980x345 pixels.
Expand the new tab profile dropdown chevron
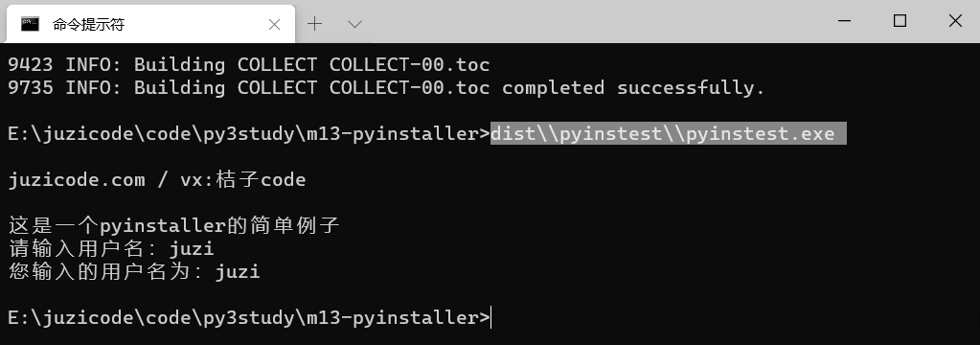tap(354, 24)
